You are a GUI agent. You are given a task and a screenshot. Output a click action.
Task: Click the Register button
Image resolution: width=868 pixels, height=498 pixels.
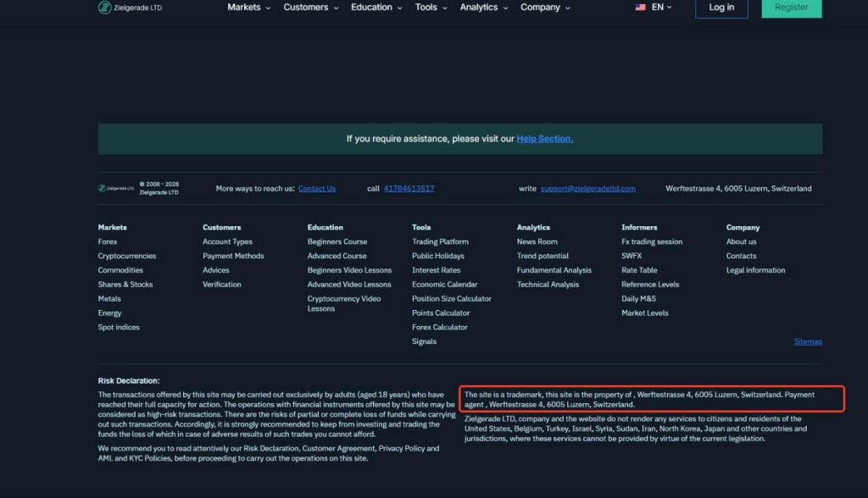coord(792,8)
